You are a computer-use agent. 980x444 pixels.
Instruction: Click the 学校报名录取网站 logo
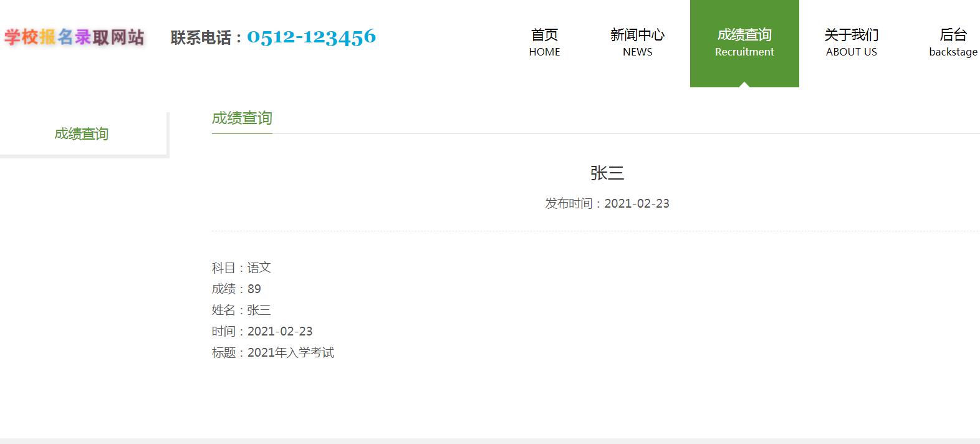[x=74, y=37]
